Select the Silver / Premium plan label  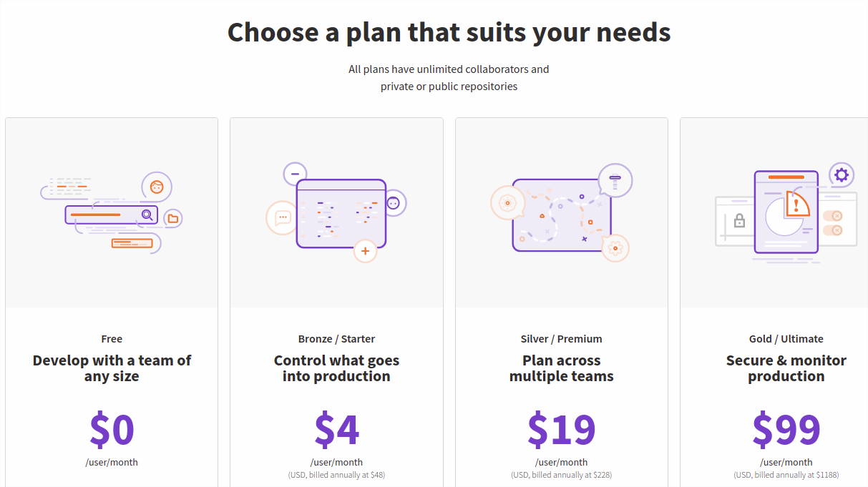[562, 339]
